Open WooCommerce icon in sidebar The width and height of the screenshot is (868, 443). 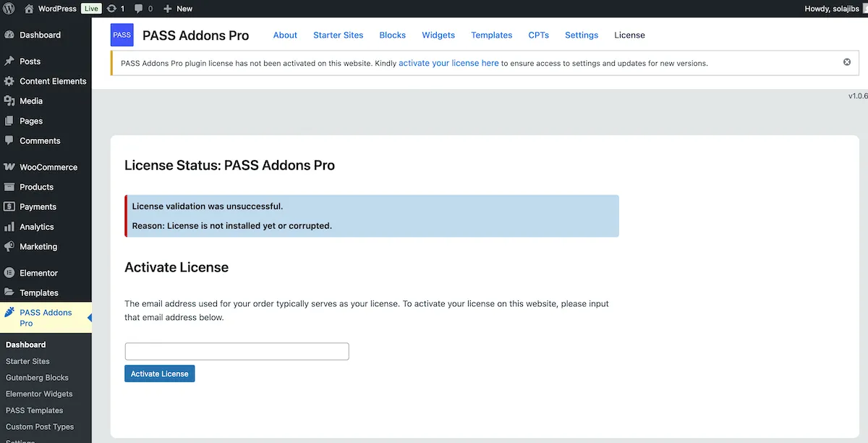pos(9,167)
